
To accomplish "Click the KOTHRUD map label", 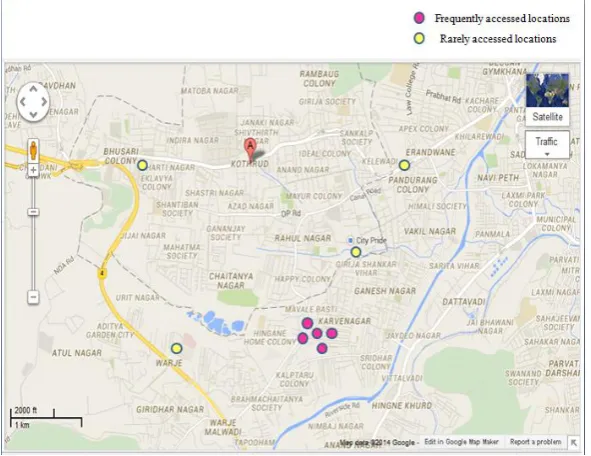I will coord(250,164).
